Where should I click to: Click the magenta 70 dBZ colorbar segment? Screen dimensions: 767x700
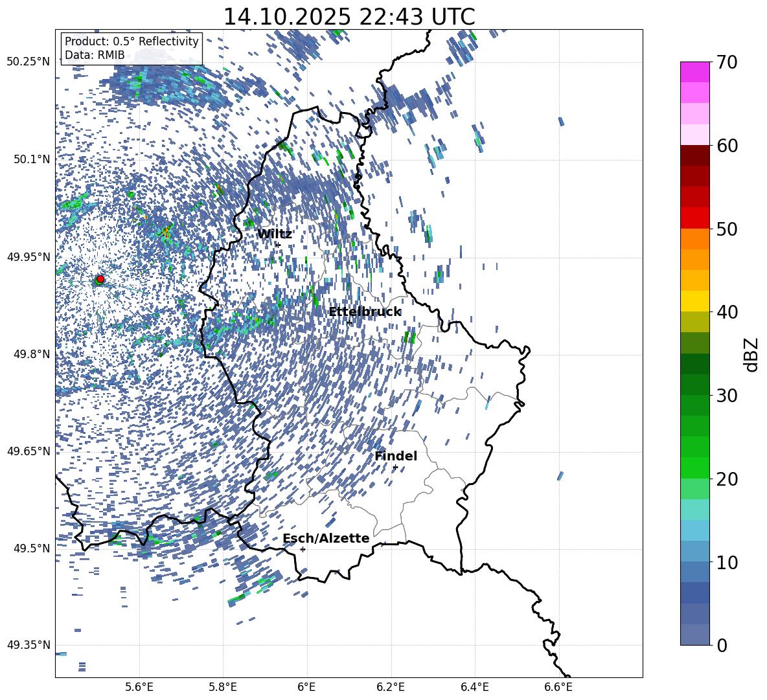click(x=694, y=72)
